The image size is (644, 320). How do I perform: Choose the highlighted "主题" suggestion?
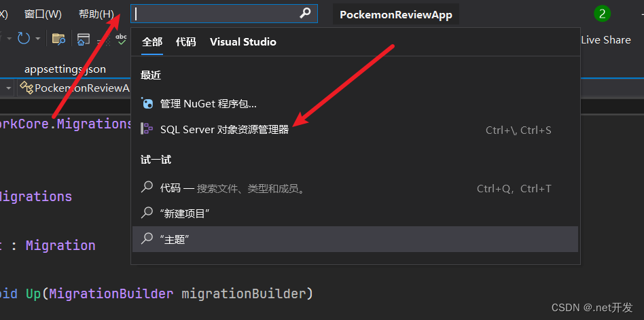pyautogui.click(x=355, y=239)
